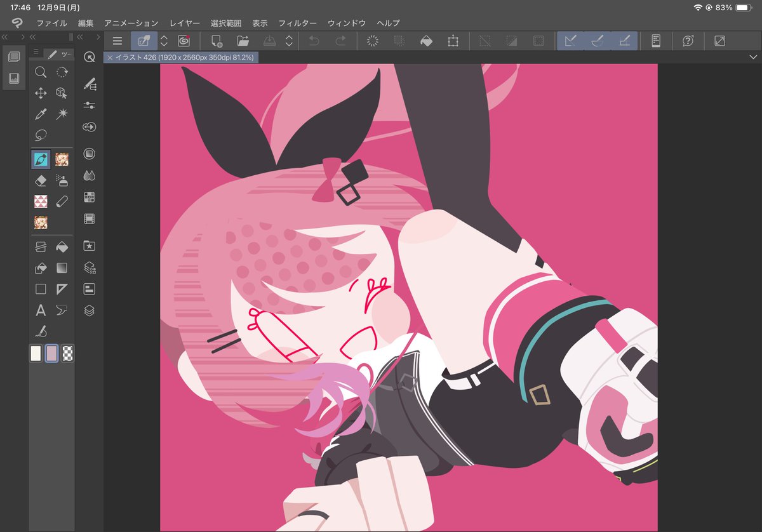
Task: Select the Lasso selection tool
Action: pos(41,135)
